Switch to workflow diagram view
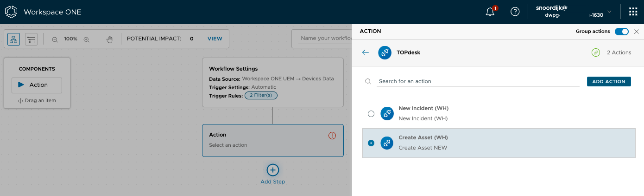Screen dimensions: 644x196 pyautogui.click(x=13, y=39)
